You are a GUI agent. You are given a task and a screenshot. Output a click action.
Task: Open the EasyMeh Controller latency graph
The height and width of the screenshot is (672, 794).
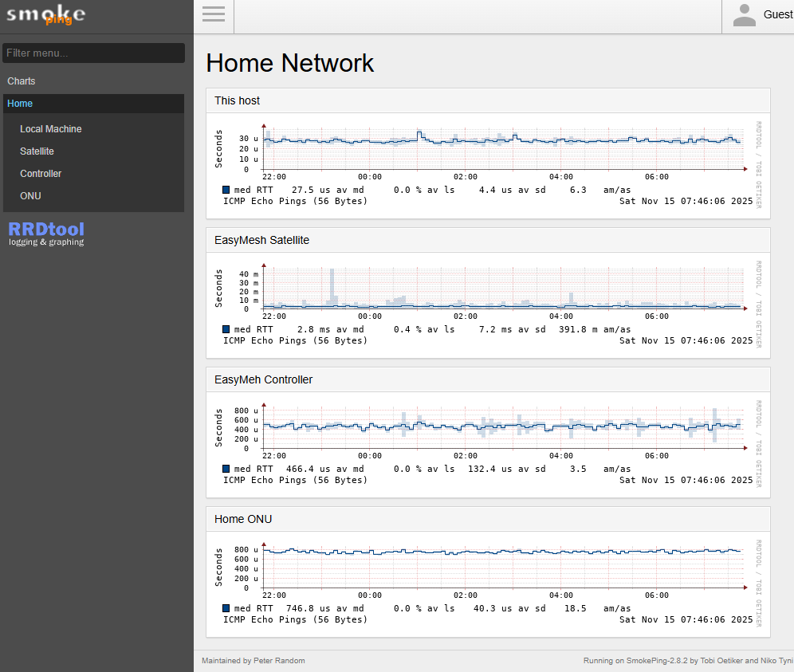(x=488, y=443)
